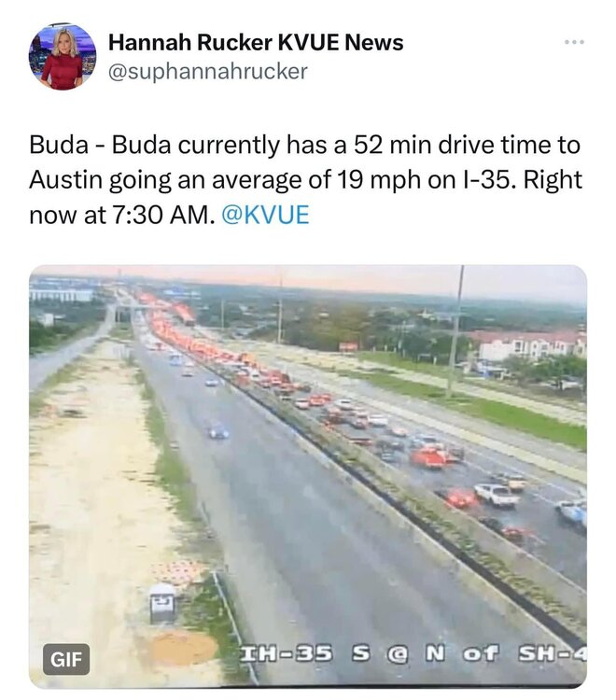Click the display name Hannah Rucker KVUE News
This screenshot has width=616, height=700.
click(256, 42)
